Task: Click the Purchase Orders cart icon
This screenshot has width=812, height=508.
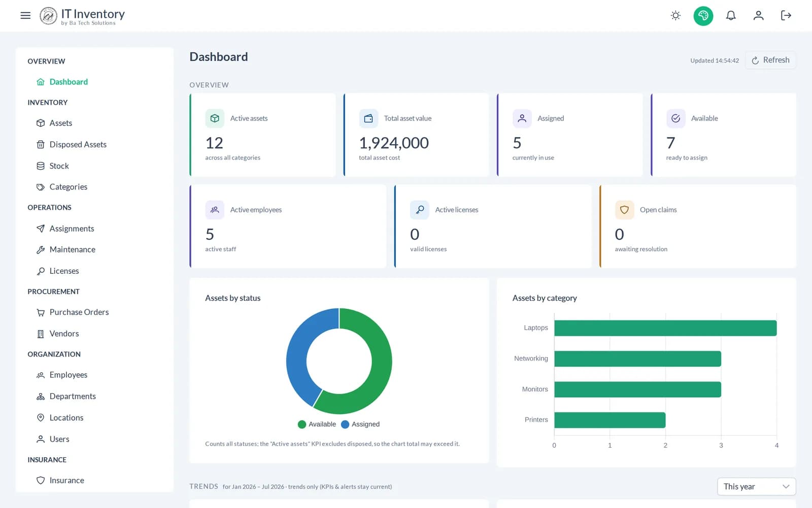Action: point(41,312)
